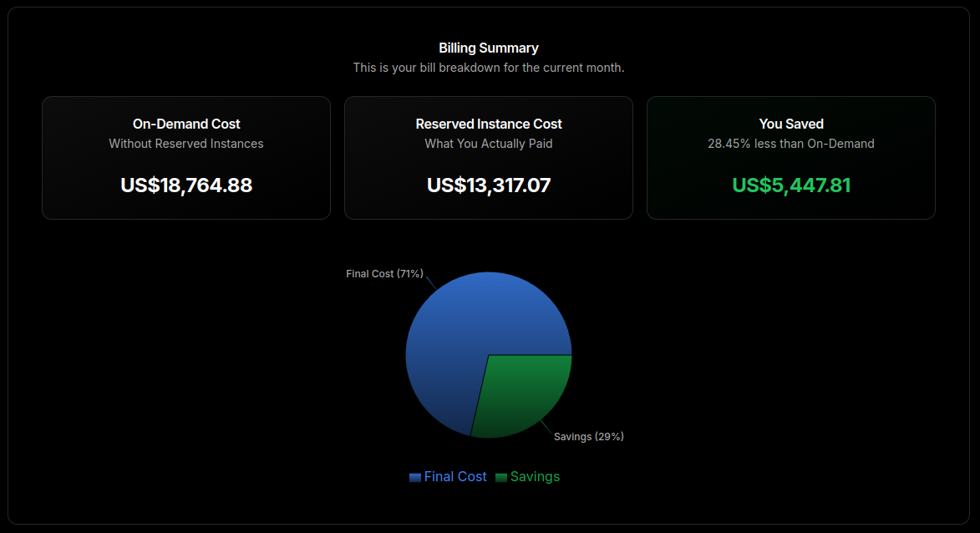
Task: Click the green US$5,447.81 savings amount
Action: [x=790, y=185]
